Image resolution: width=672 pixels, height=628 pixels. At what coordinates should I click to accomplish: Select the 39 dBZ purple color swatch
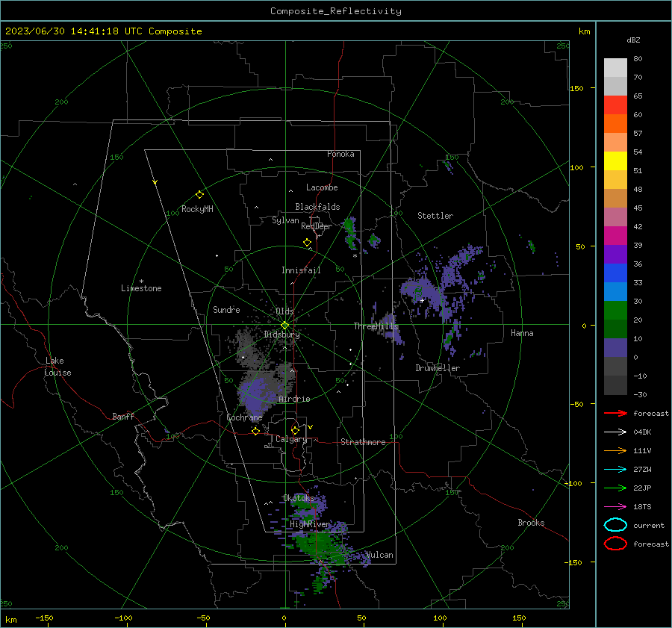pos(615,254)
